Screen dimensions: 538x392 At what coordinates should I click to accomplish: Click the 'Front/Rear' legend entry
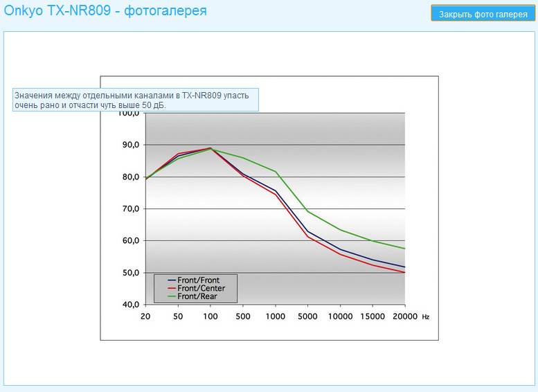(192, 296)
